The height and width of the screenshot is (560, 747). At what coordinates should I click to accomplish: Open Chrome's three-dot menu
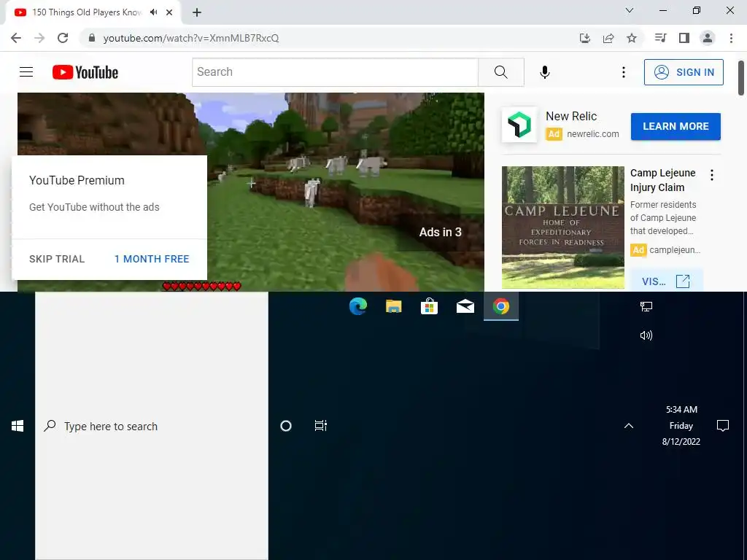731,38
